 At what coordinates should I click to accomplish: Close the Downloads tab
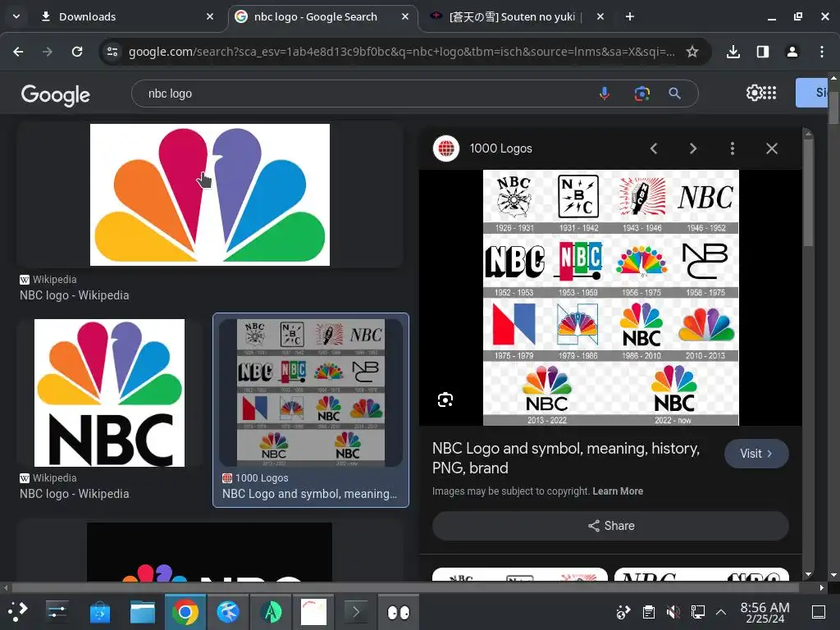[x=210, y=16]
